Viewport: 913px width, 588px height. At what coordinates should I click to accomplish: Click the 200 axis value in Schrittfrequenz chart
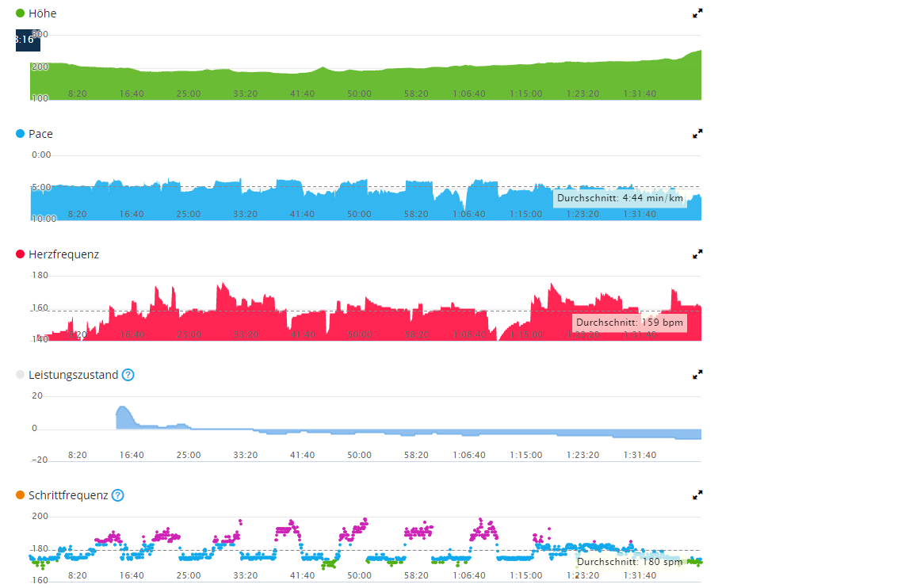(x=40, y=517)
